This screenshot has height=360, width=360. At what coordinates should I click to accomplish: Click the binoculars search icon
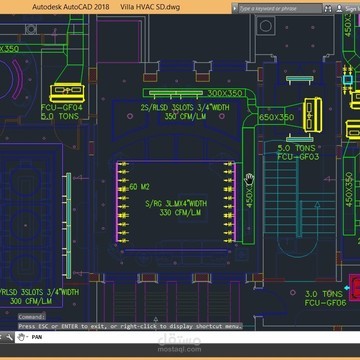point(328,8)
